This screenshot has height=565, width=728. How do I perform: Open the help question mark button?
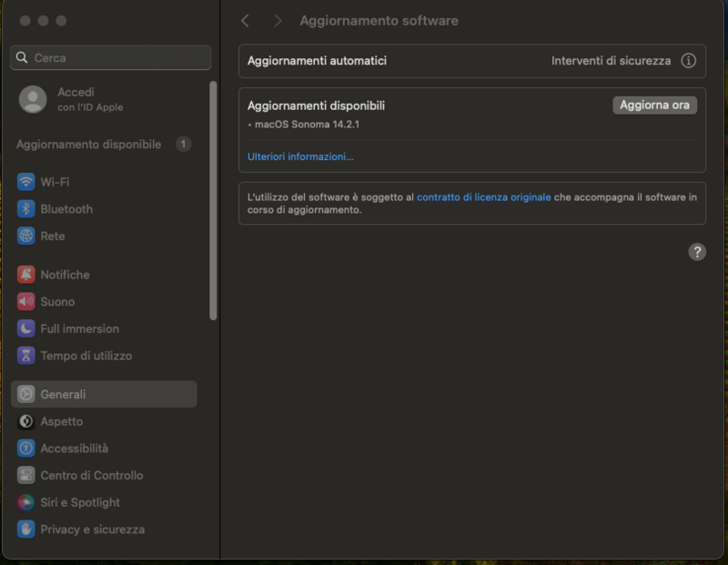point(697,252)
